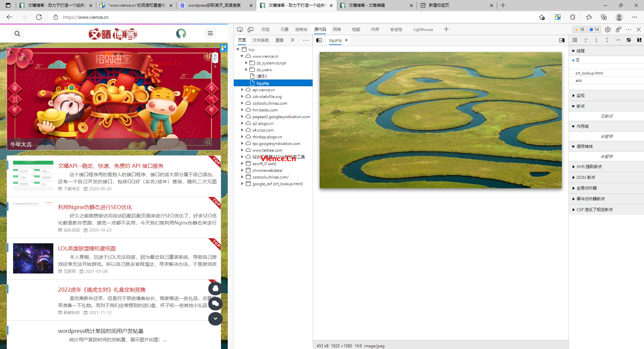The width and height of the screenshot is (644, 349).
Task: Open the hamburger menu on blog page
Action: click(x=210, y=33)
